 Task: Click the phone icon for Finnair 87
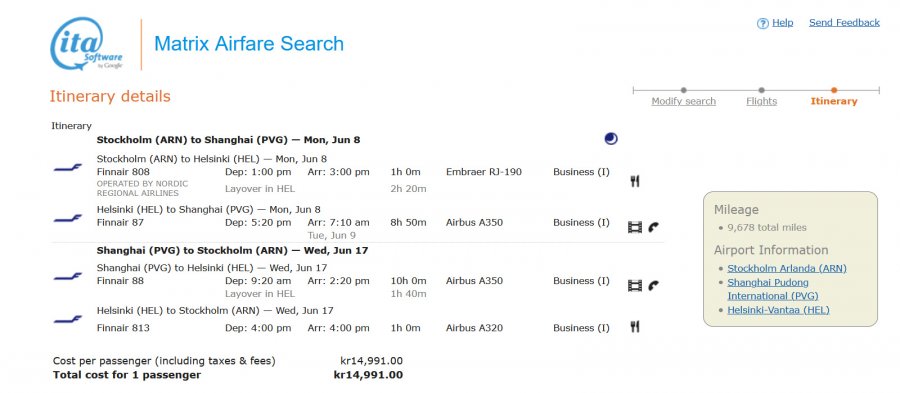click(653, 227)
